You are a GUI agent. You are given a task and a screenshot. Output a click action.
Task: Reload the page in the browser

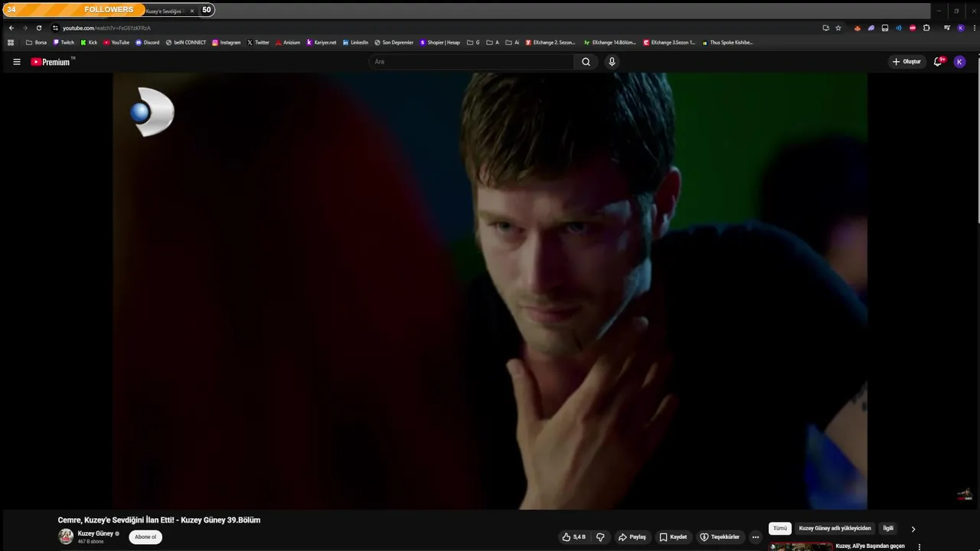tap(39, 28)
